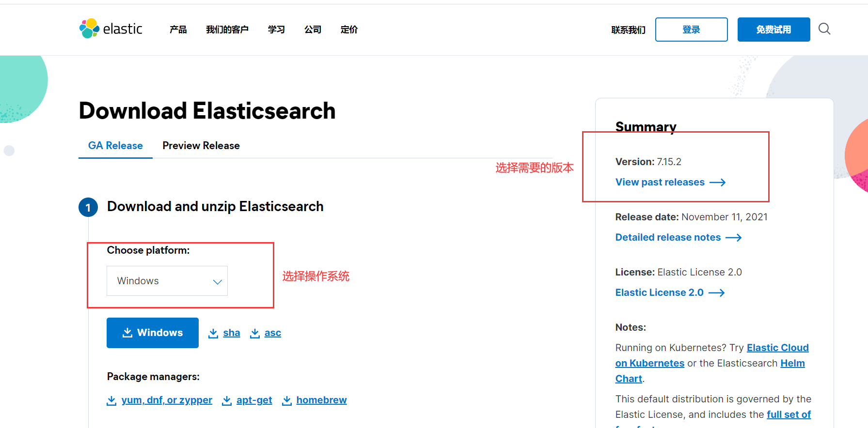Switch to the Preview Release tab
Screen dimensions: 868x428
pyautogui.click(x=201, y=146)
